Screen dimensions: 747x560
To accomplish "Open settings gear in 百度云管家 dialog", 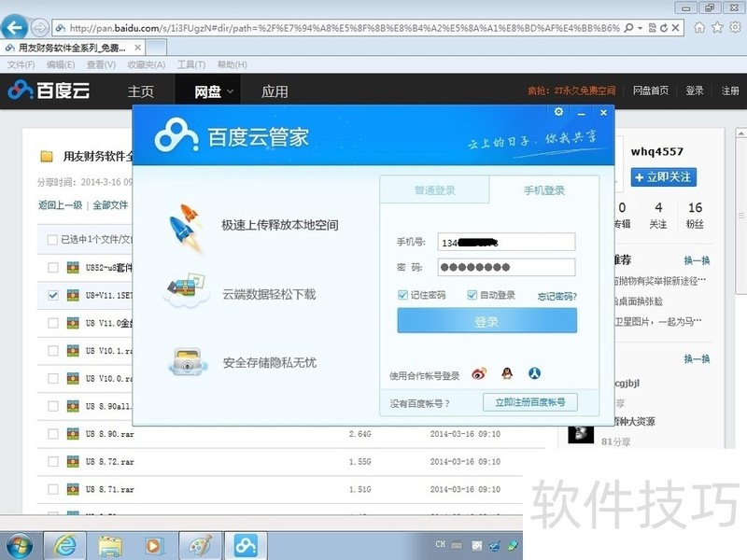I will click(558, 112).
